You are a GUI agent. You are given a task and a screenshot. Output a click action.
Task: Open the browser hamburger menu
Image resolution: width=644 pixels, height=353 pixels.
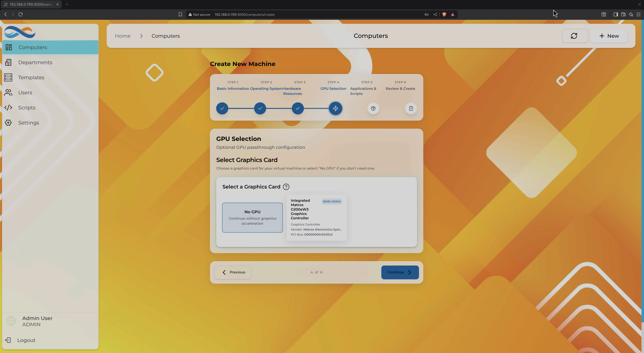coord(638,14)
